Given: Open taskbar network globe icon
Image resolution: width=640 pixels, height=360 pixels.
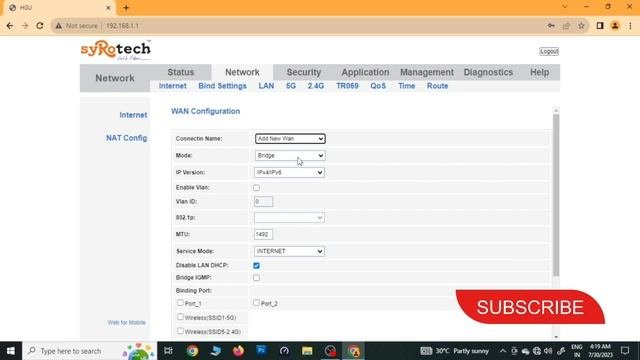Looking at the screenshot, I should [x=537, y=351].
